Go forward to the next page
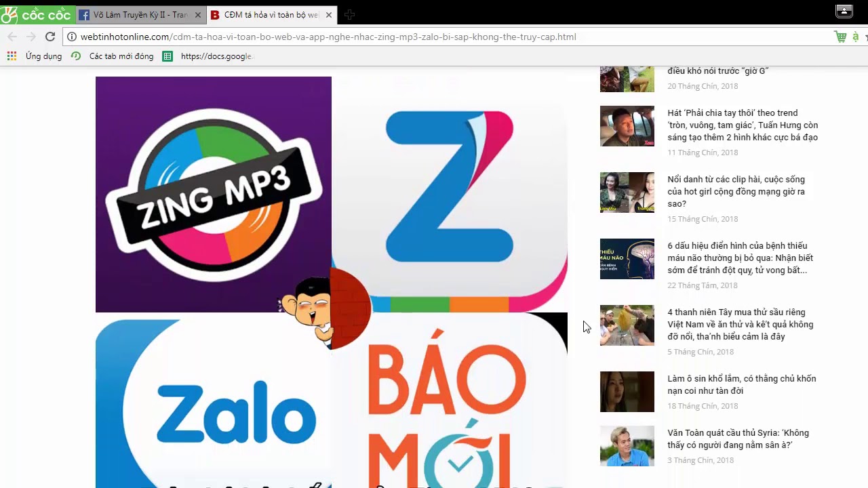 coord(31,37)
